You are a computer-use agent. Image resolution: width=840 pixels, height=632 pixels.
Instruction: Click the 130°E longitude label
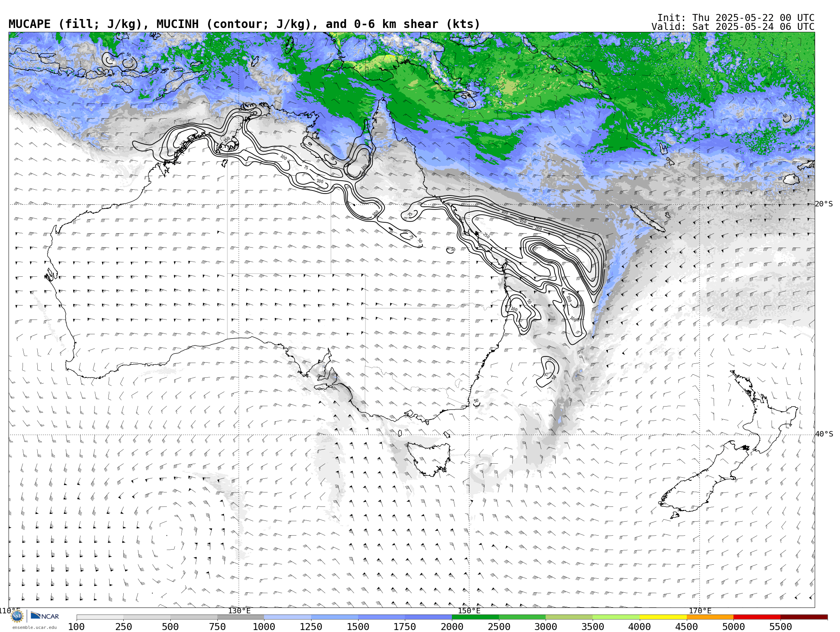pos(239,611)
